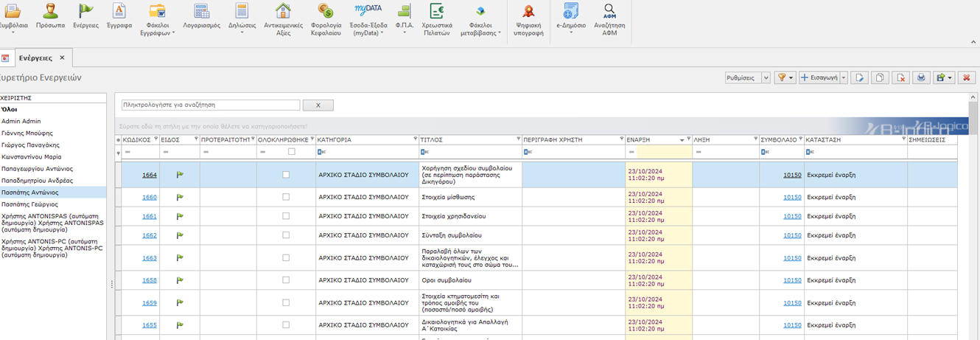Screen dimensions: 980x340
Task: Close the Ενέργειες tab
Action: coord(62,58)
